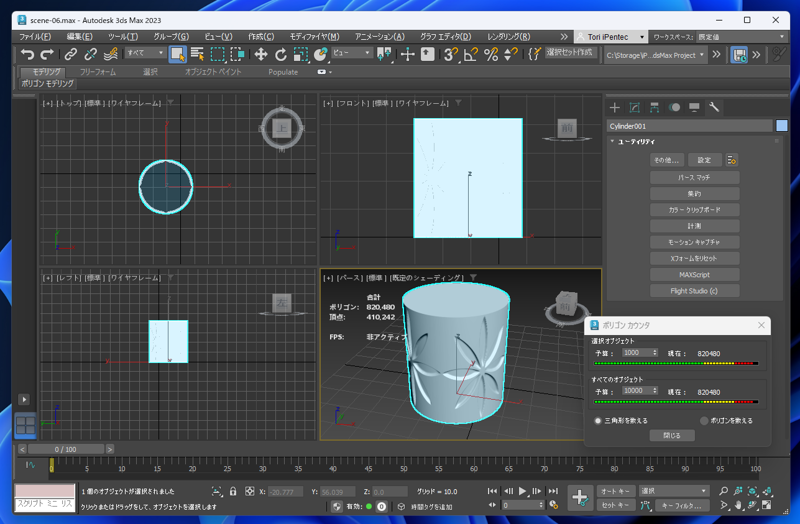Viewport: 800px width, 524px height.
Task: Click the キー フィルタ... button
Action: 682,506
